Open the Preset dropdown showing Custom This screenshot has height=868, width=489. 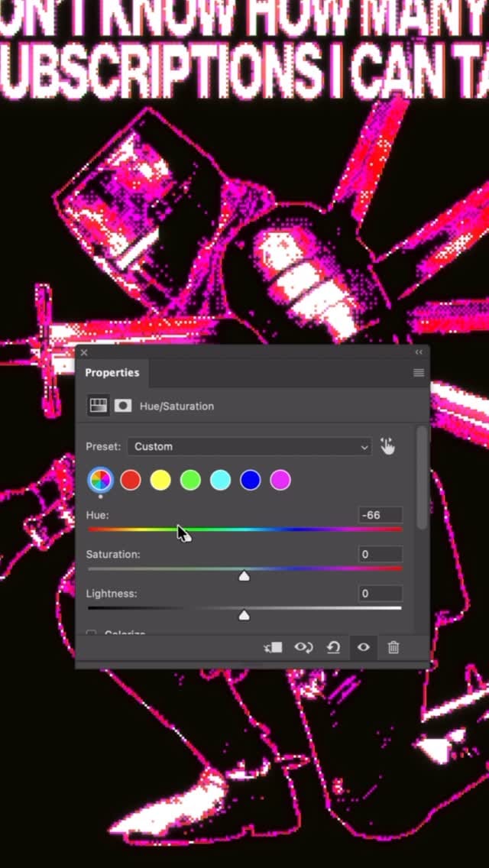pos(249,447)
